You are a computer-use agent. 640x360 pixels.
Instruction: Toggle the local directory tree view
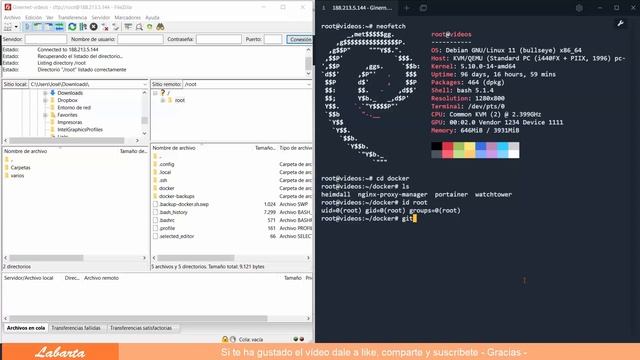38,27
